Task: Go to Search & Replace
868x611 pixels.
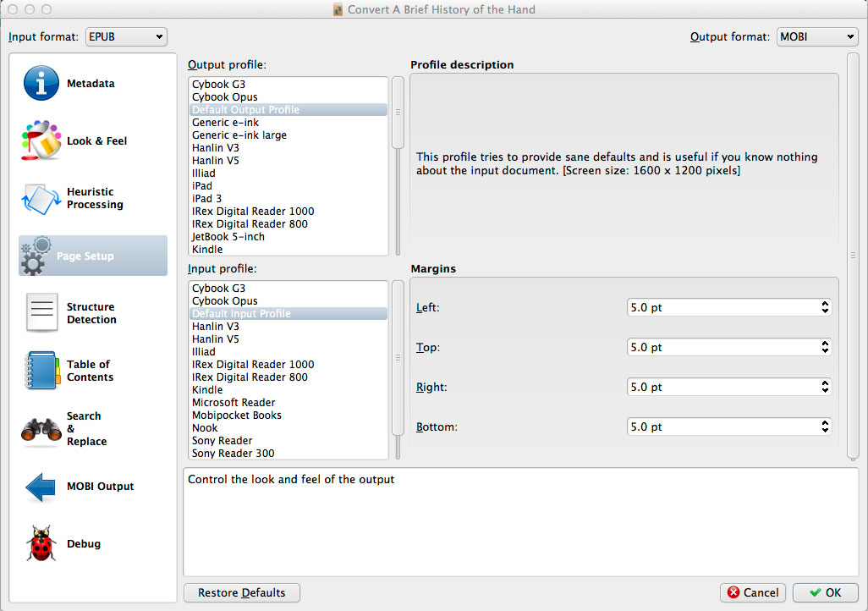Action: 92,428
